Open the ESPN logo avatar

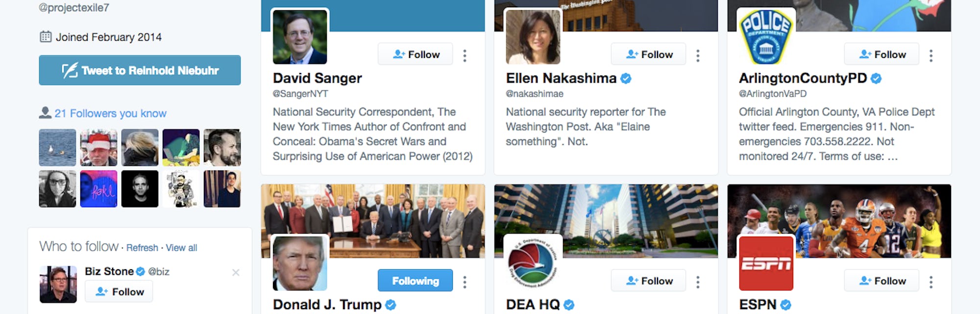766,263
